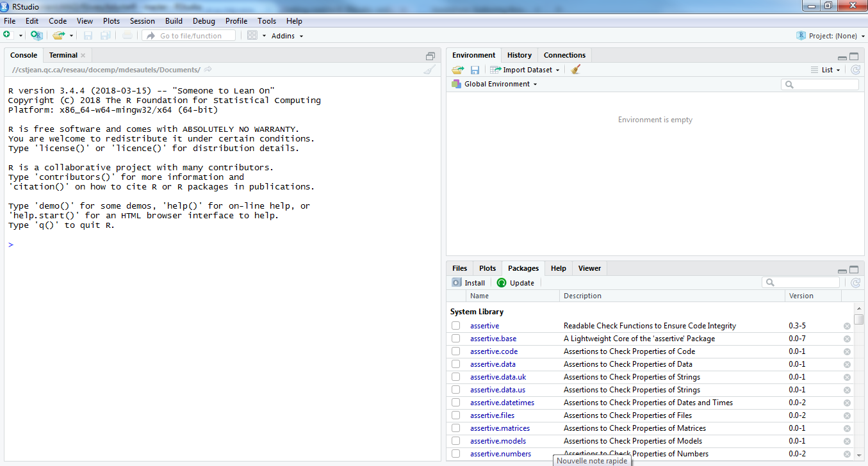Viewport: 868px width, 466px height.
Task: Click the Update packages button
Action: pyautogui.click(x=516, y=282)
